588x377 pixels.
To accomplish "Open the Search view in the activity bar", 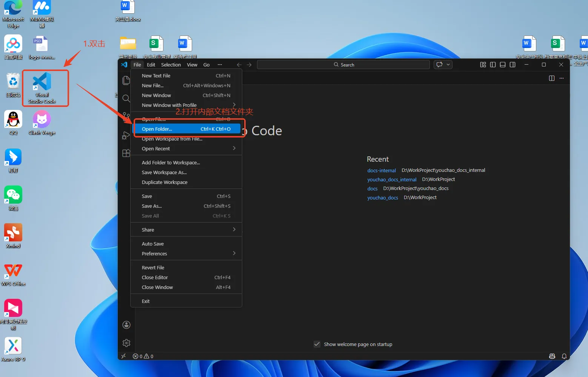I will point(126,99).
